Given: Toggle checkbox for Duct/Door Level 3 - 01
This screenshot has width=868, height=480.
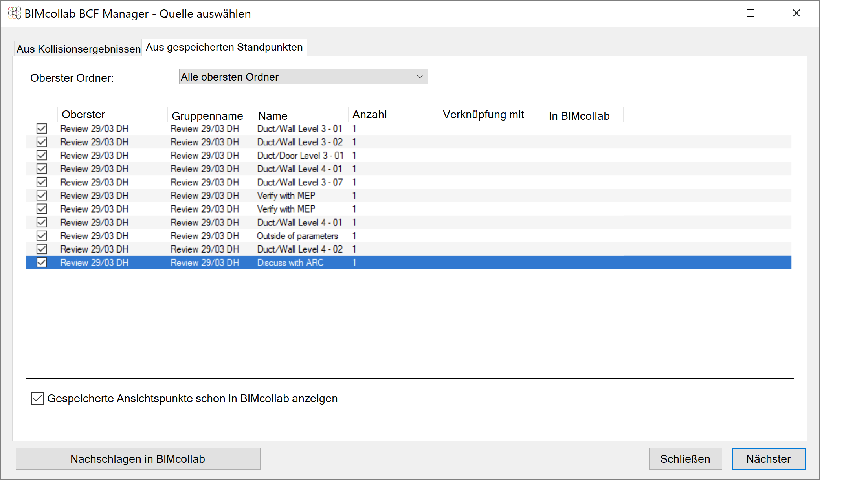Looking at the screenshot, I should pyautogui.click(x=42, y=155).
